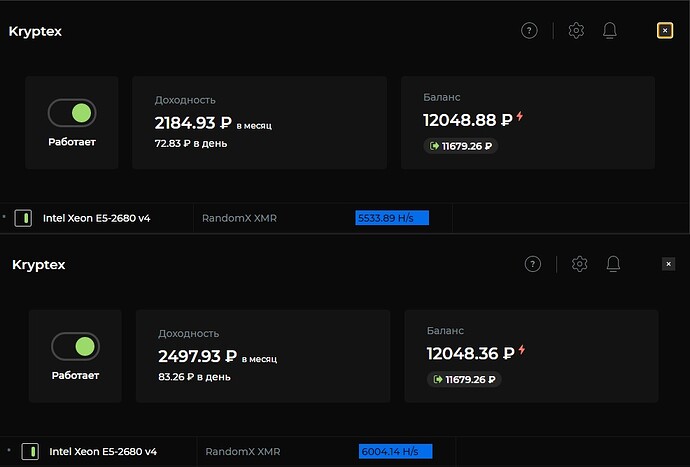Toggle CPU device icon in the 6004.14 H/s row
This screenshot has width=690, height=467.
coord(30,451)
